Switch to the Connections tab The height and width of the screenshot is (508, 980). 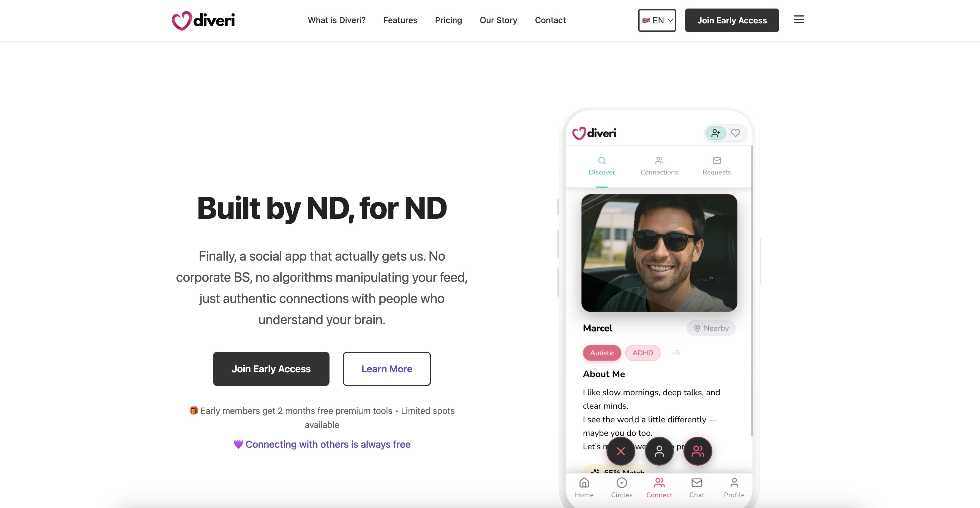pyautogui.click(x=659, y=166)
